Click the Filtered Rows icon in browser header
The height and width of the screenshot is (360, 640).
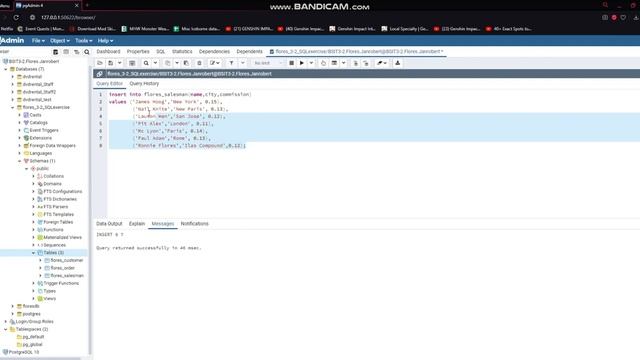[76, 52]
